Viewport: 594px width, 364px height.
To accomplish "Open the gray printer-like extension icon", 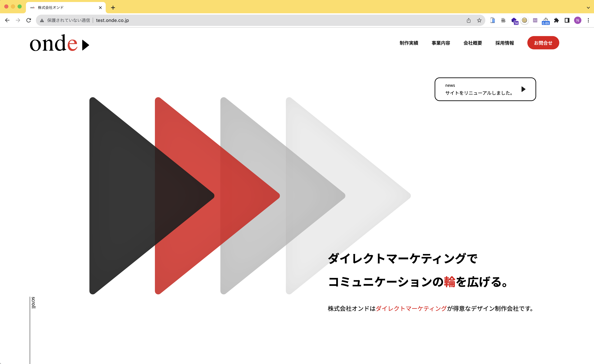I will click(x=503, y=20).
